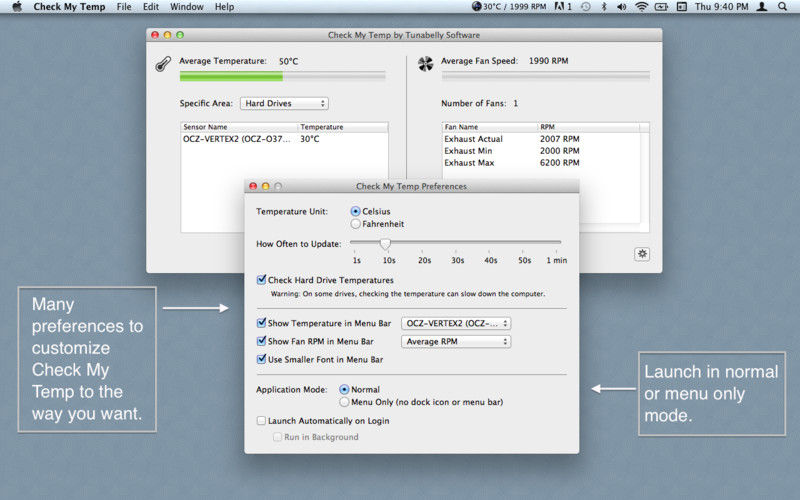Viewport: 800px width, 500px height.
Task: Open the File menu
Action: click(x=123, y=7)
